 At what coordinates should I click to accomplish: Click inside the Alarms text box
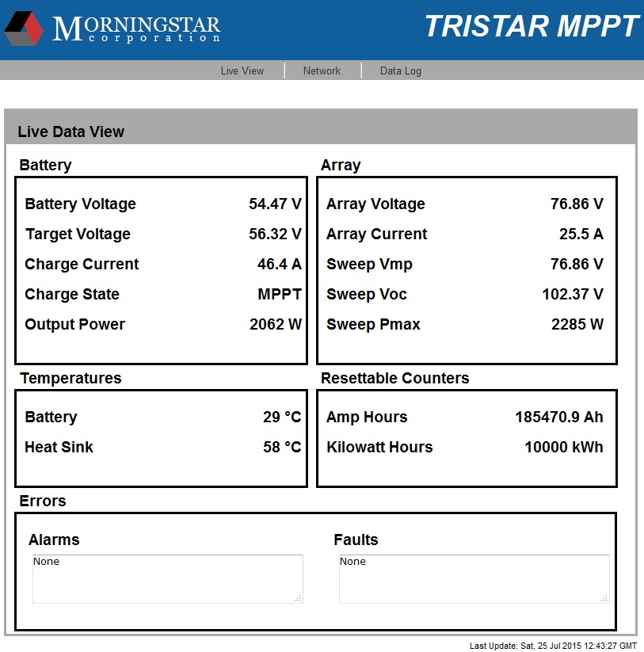pos(168,579)
